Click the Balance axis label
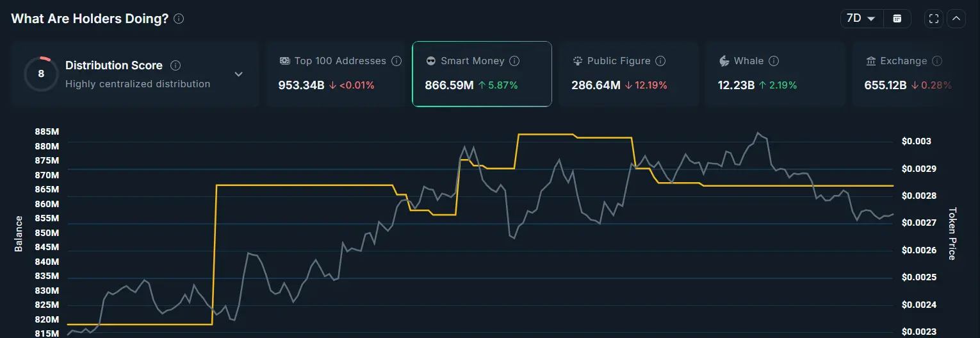This screenshot has height=338, width=980. 19,233
